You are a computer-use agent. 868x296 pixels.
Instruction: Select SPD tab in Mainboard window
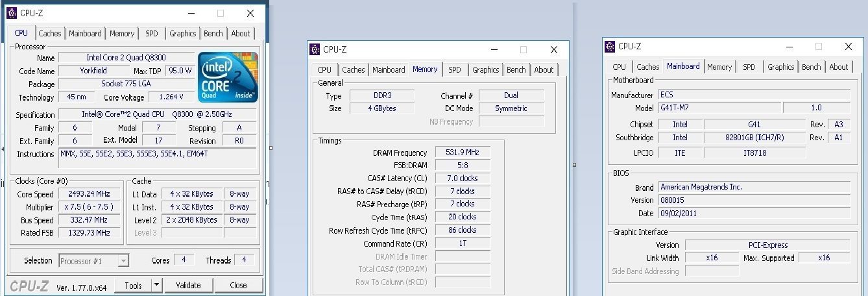tap(749, 67)
